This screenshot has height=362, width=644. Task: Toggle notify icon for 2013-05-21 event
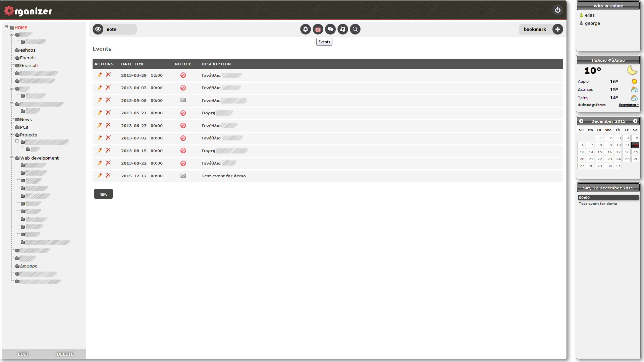click(x=183, y=113)
